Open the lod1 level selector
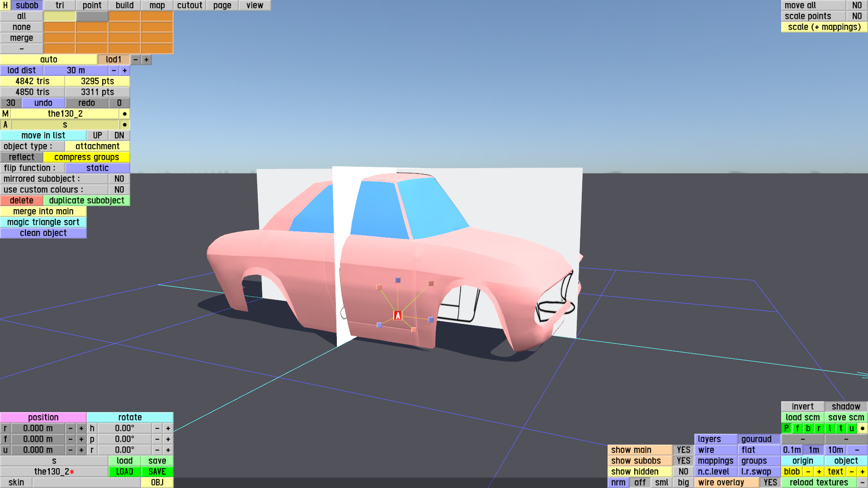The height and width of the screenshot is (488, 868). (113, 60)
